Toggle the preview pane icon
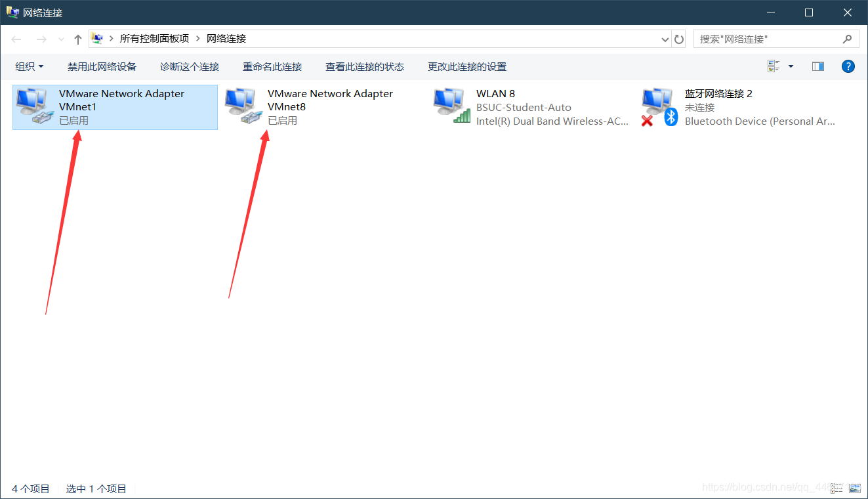 (817, 66)
